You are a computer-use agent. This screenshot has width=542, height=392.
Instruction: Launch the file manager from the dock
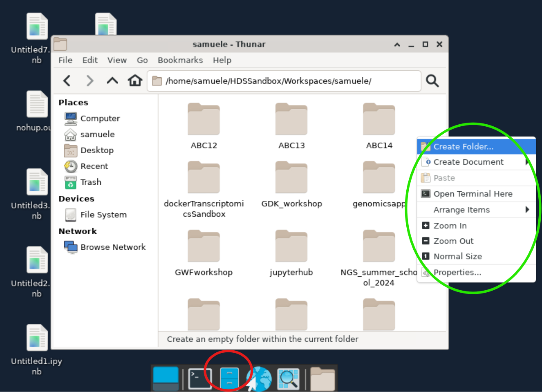pyautogui.click(x=229, y=379)
